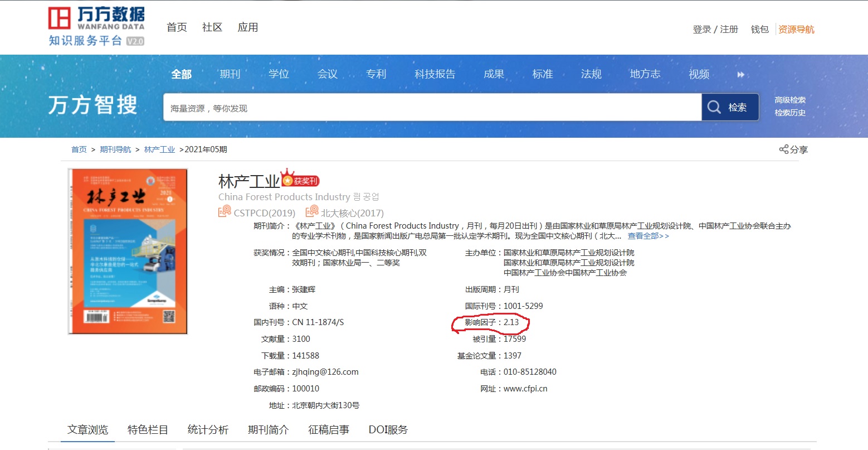Open 资源导航 link

[796, 30]
